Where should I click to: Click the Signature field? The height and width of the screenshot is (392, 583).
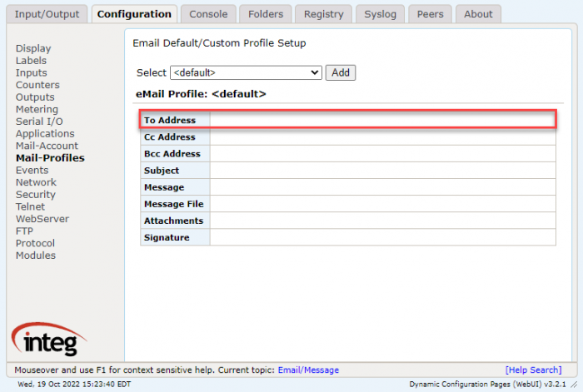382,237
